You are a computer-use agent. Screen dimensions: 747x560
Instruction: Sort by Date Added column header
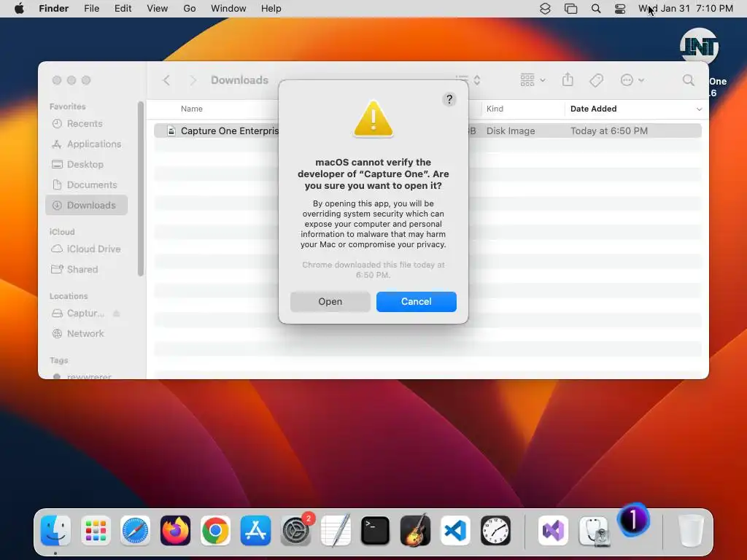coord(593,109)
